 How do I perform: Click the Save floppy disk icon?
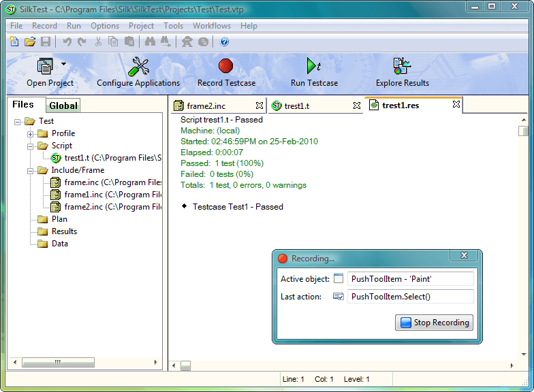click(x=45, y=42)
